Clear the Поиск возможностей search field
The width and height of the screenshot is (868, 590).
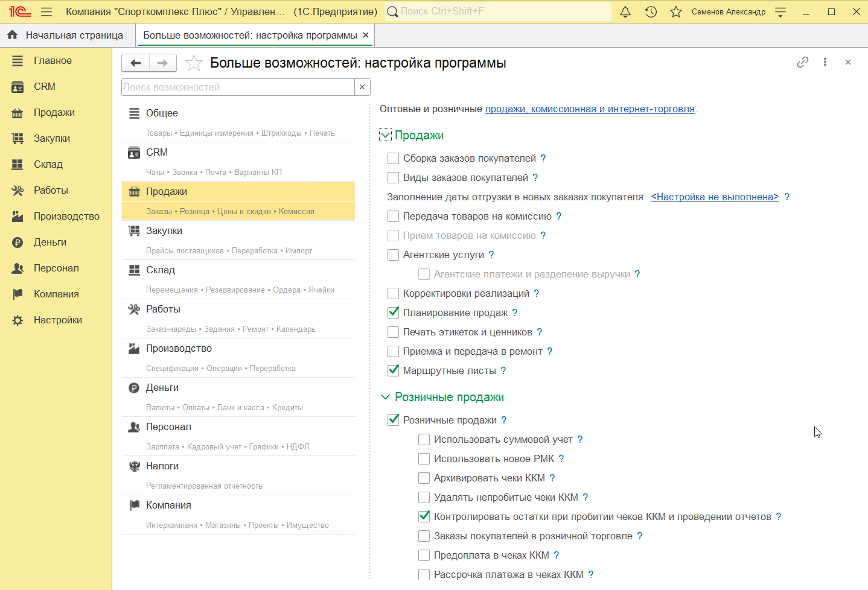[362, 87]
